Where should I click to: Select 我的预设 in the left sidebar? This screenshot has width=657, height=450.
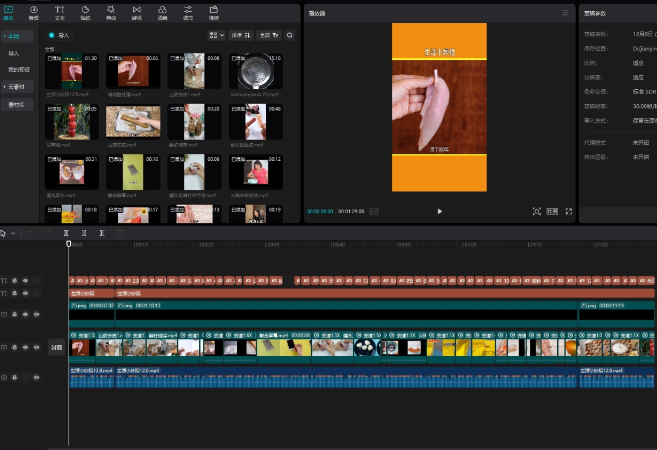point(20,70)
